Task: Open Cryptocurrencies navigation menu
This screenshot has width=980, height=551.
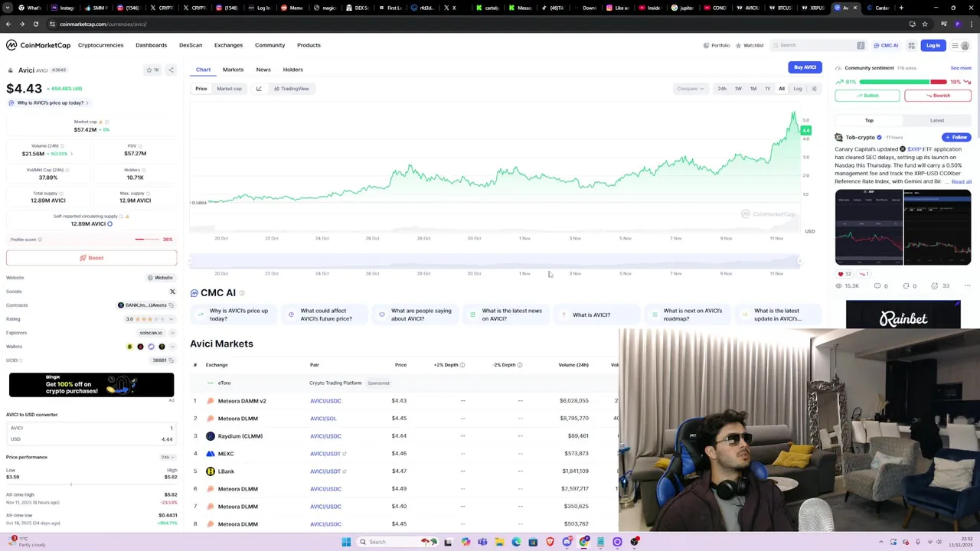Action: click(100, 45)
